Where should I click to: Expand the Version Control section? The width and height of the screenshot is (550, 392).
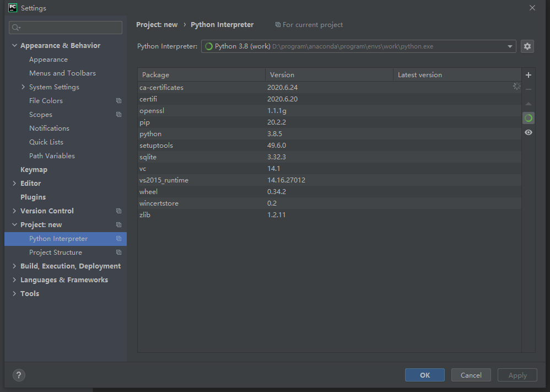point(14,211)
